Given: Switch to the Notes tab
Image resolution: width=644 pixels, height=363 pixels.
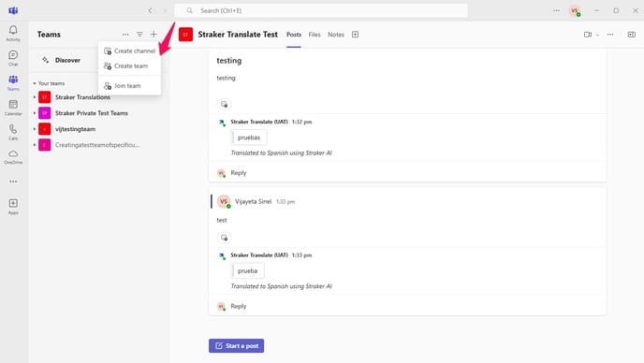Looking at the screenshot, I should point(336,35).
